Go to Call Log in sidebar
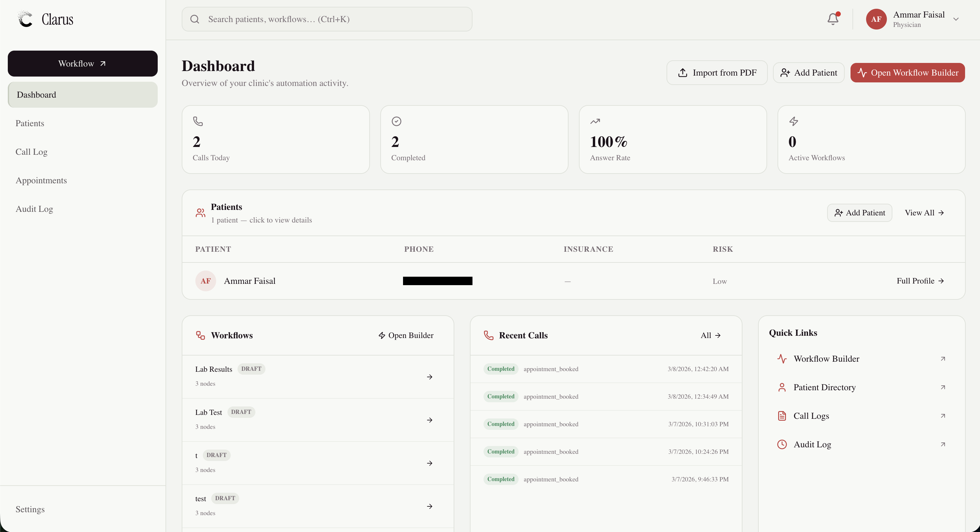The height and width of the screenshot is (532, 980). coord(31,152)
